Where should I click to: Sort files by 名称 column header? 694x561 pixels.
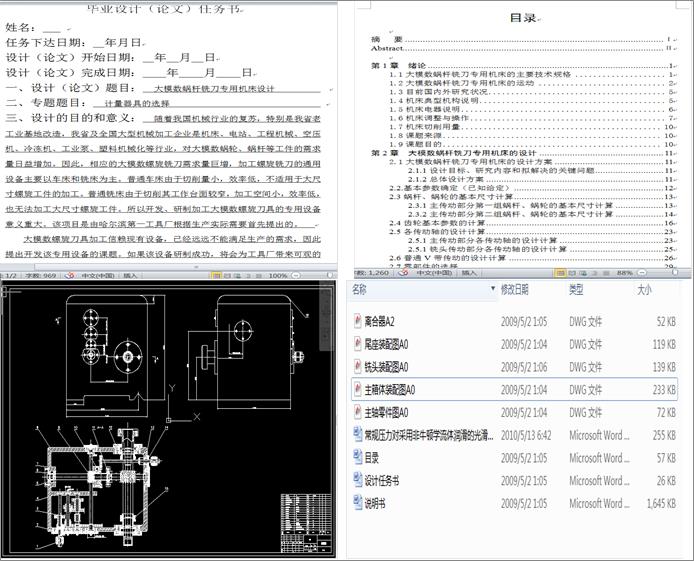[x=359, y=290]
